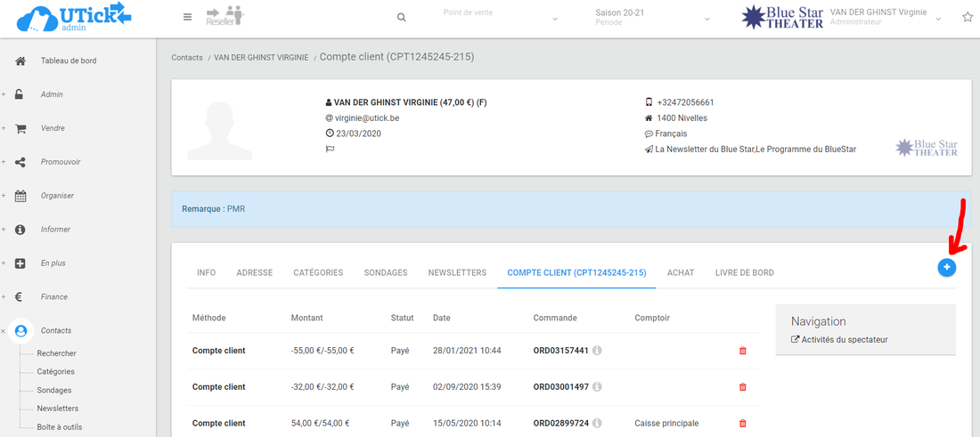Click the Reseller icon
Screen dimensions: 980x437
pos(225,16)
